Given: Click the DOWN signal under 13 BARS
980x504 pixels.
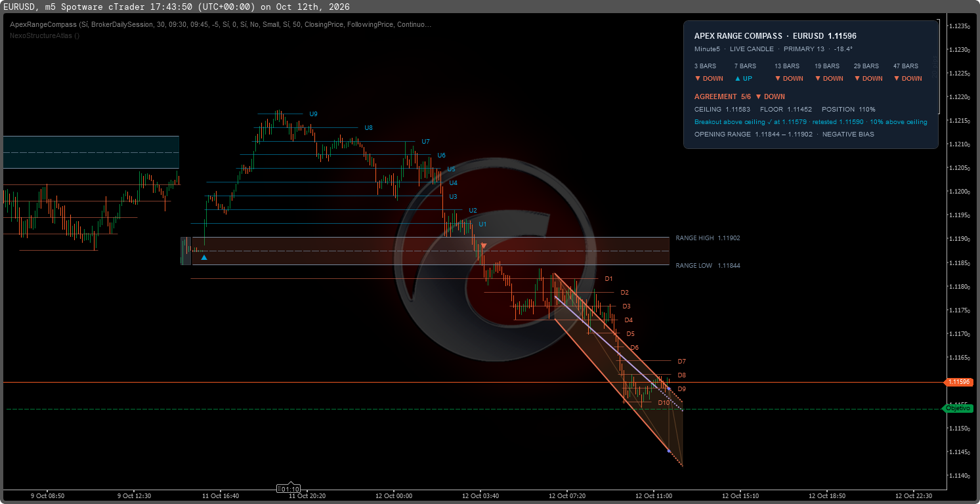Looking at the screenshot, I should (x=789, y=79).
